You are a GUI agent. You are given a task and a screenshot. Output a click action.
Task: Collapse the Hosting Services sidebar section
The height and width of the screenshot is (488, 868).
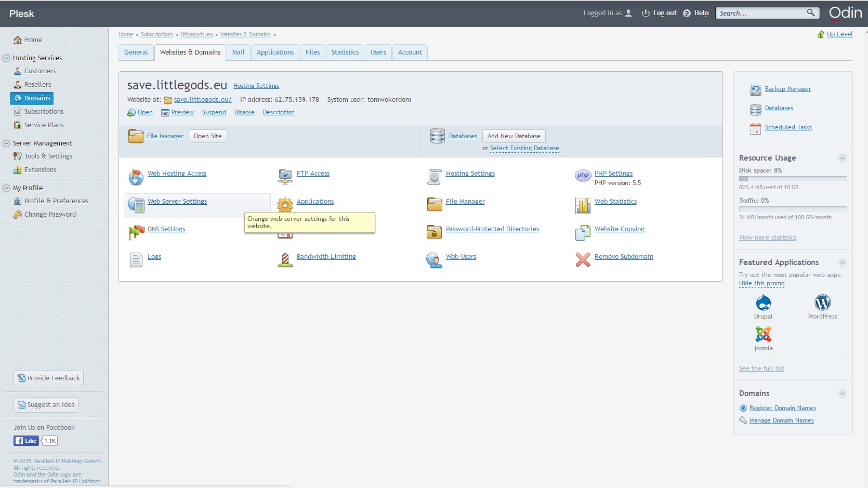[x=6, y=58]
